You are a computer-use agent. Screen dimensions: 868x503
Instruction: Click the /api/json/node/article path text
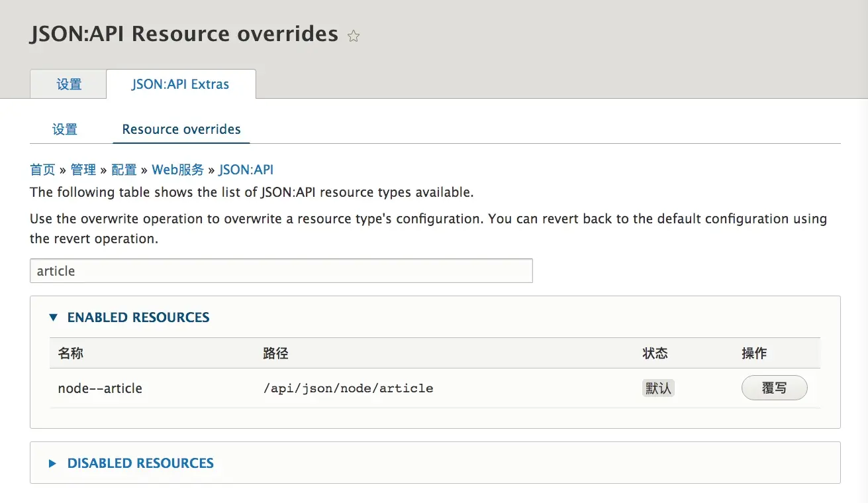(x=348, y=388)
